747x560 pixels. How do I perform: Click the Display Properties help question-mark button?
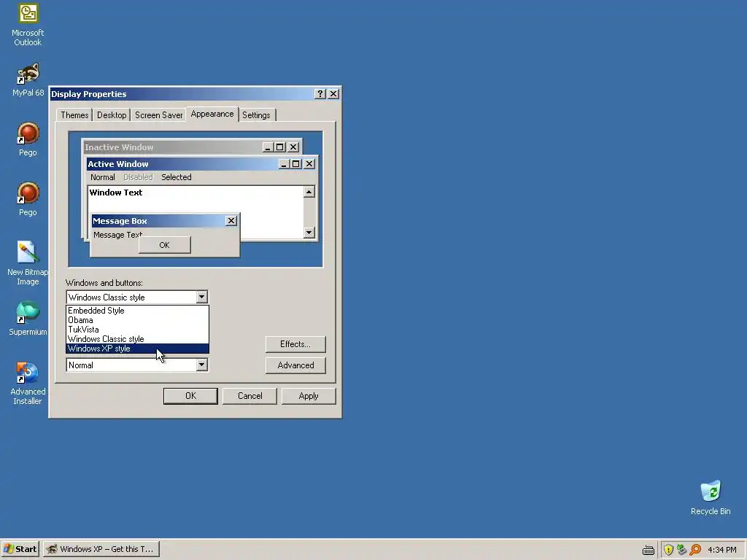pyautogui.click(x=320, y=94)
